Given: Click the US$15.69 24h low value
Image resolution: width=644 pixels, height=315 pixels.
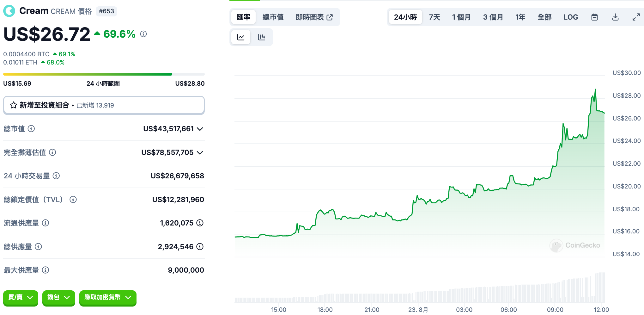Looking at the screenshot, I should (x=17, y=83).
